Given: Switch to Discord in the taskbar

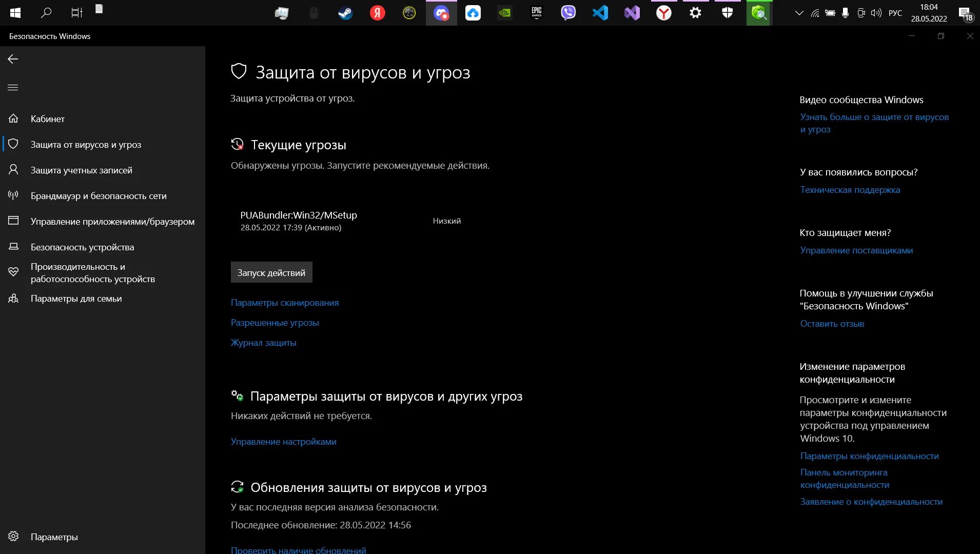Looking at the screenshot, I should coord(441,13).
